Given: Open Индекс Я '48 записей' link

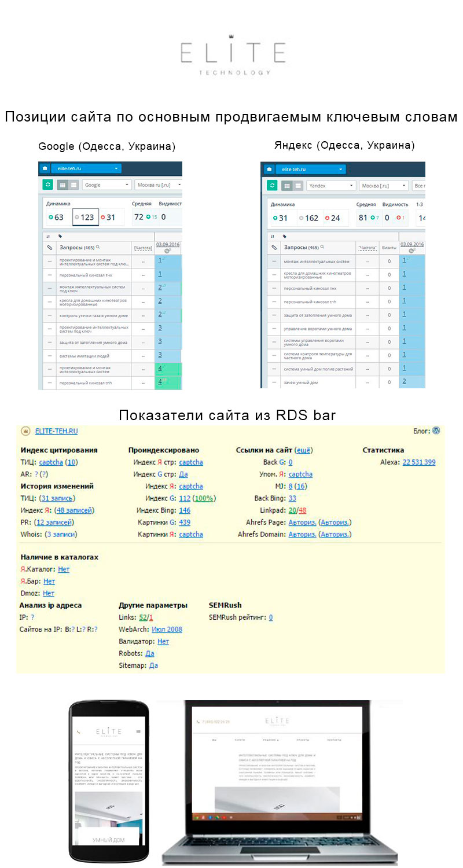Looking at the screenshot, I should 74,510.
